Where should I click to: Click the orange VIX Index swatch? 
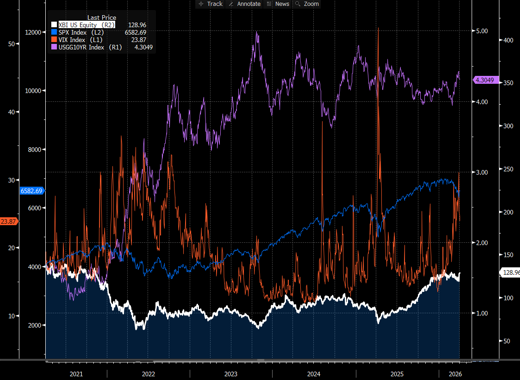pos(54,40)
